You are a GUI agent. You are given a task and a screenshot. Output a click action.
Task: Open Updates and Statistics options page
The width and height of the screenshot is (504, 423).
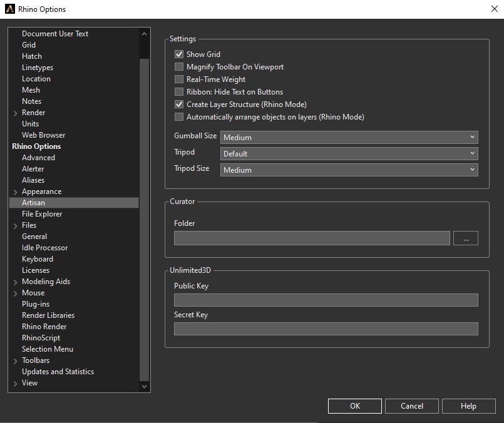[58, 371]
